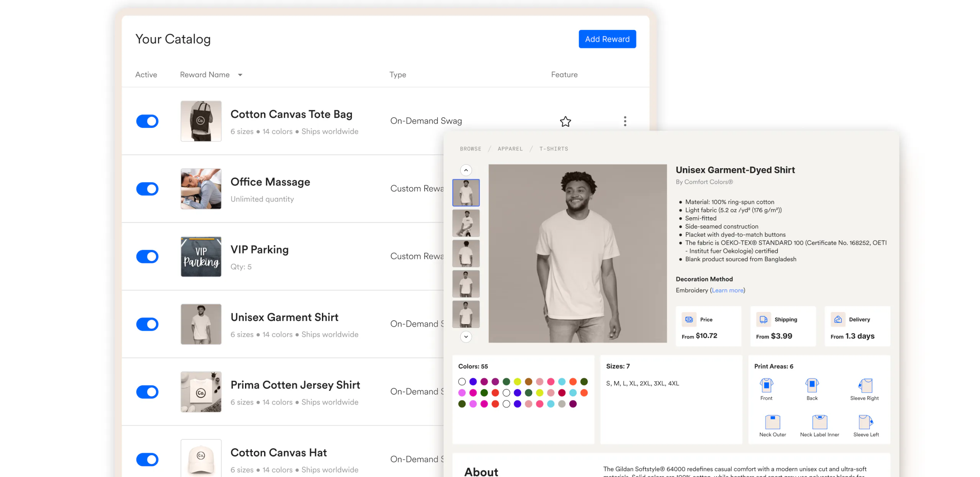
Task: Select the Sleeve Left print area icon
Action: 866,422
